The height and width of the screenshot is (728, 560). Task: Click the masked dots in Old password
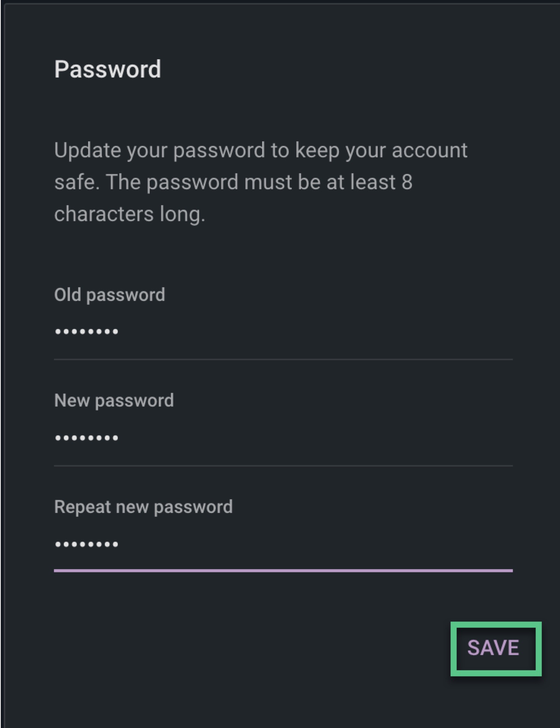pyautogui.click(x=87, y=332)
